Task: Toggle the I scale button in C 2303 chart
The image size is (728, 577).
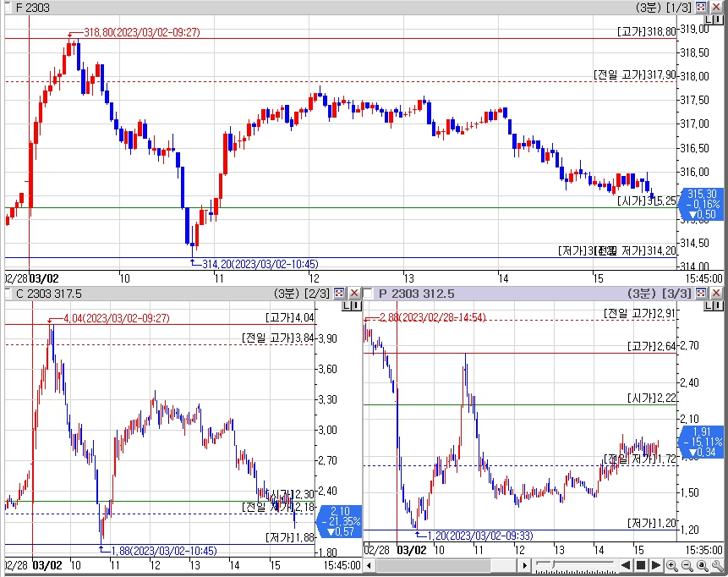Action: (x=356, y=305)
